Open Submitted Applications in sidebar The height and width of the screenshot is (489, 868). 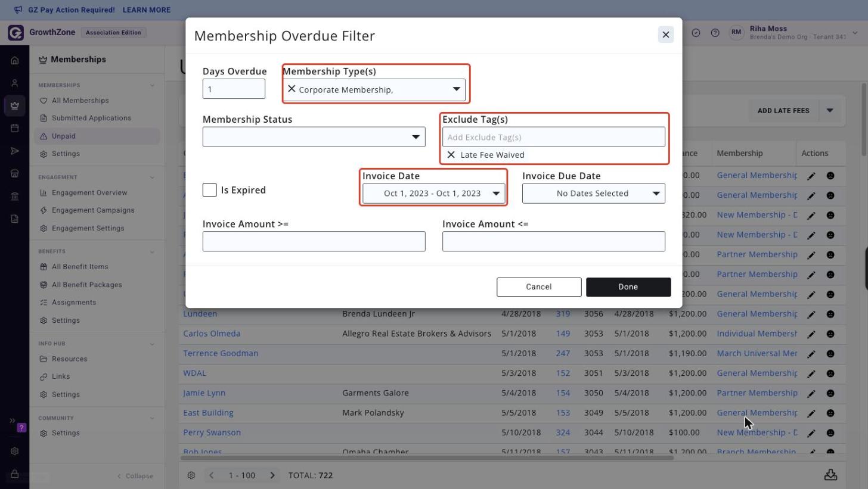point(91,118)
